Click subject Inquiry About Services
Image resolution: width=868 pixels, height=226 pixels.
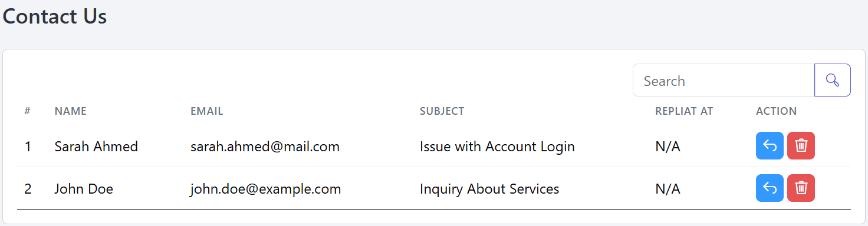[x=489, y=189]
